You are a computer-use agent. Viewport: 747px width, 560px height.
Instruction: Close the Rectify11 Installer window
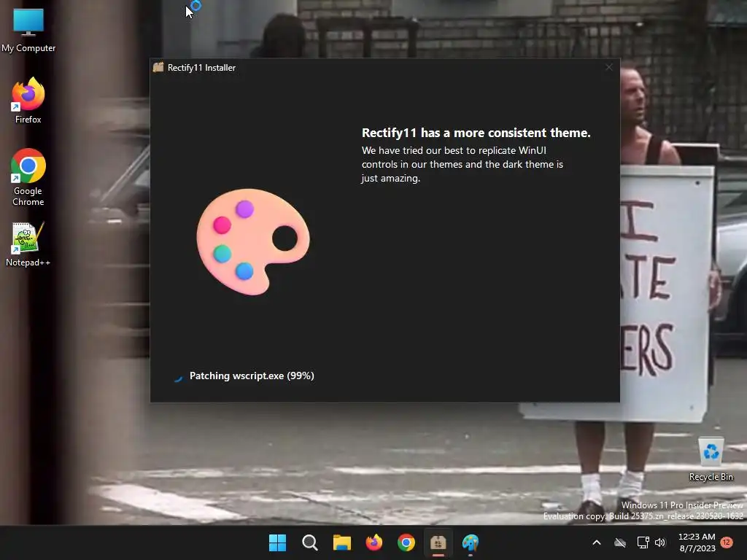point(609,67)
